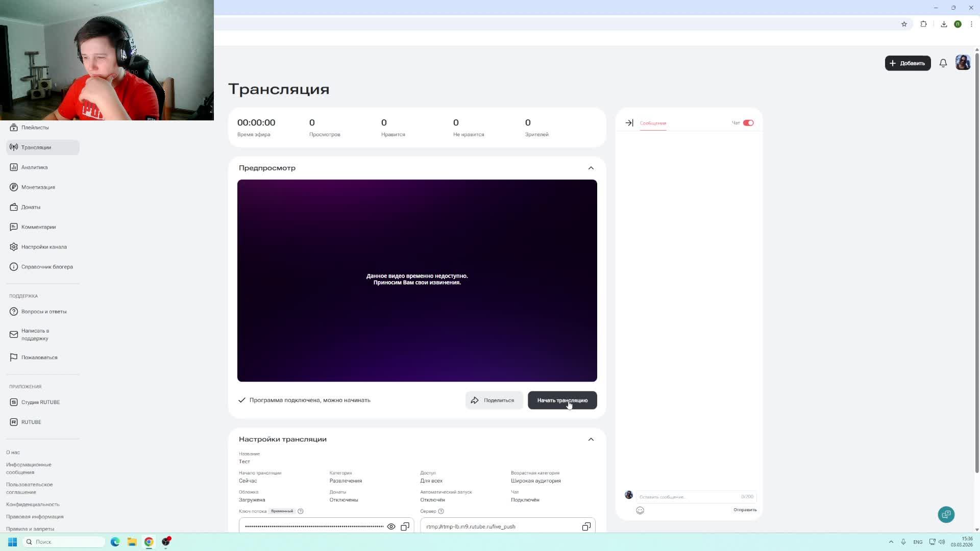Image resolution: width=980 pixels, height=551 pixels.
Task: Click the Поделиться button
Action: point(494,400)
